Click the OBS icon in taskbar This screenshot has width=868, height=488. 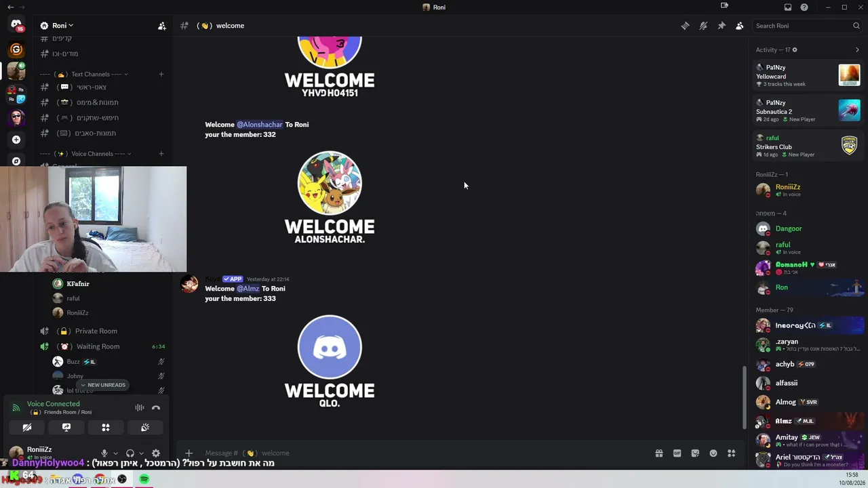coord(122,479)
